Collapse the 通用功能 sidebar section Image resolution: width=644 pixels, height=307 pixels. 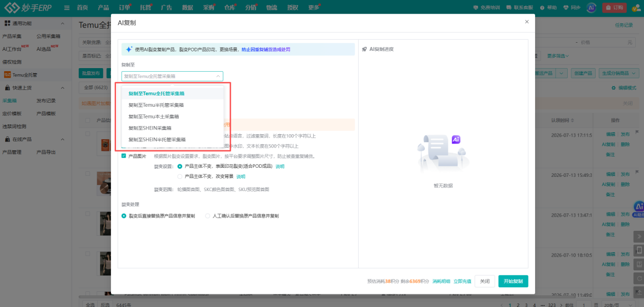click(63, 23)
